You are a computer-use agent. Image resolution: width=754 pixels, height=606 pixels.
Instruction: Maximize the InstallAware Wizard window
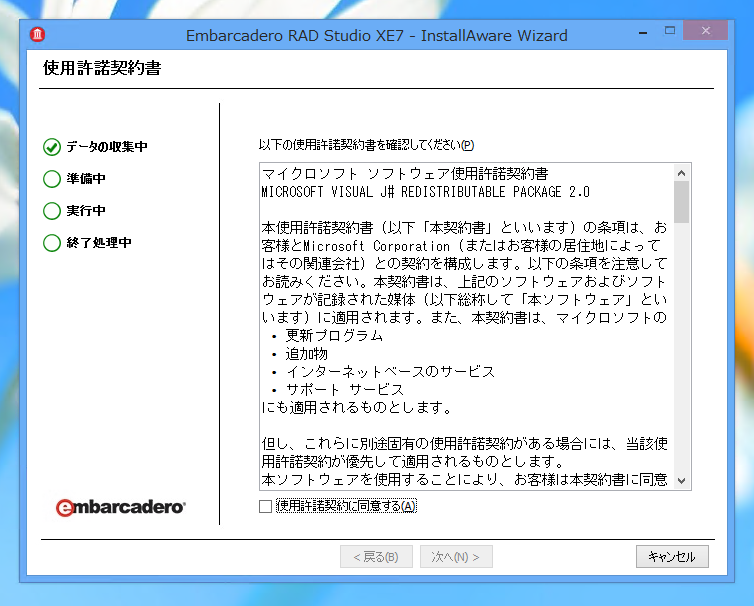coord(670,31)
